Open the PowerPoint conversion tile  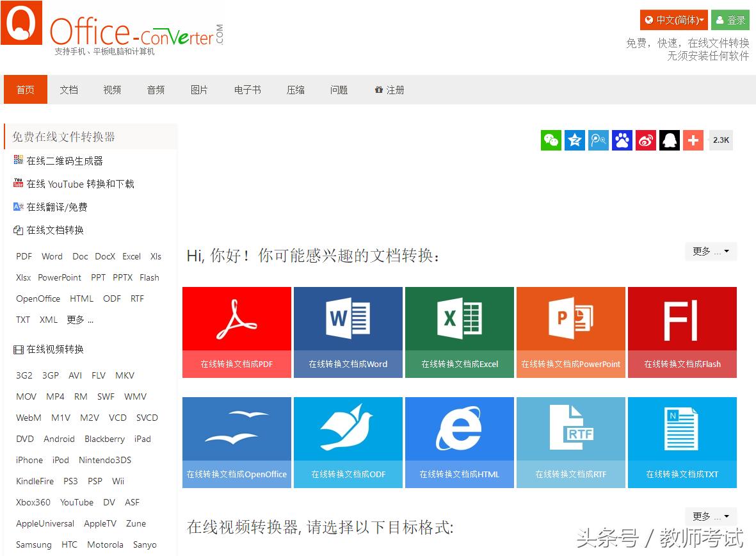tap(571, 332)
